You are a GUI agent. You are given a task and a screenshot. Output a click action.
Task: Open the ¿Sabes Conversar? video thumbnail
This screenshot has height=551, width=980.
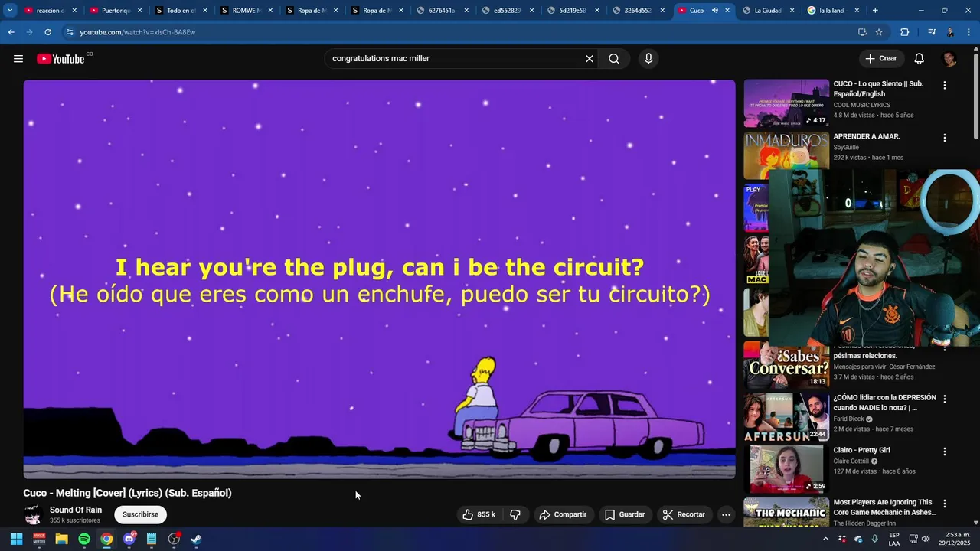tap(786, 365)
